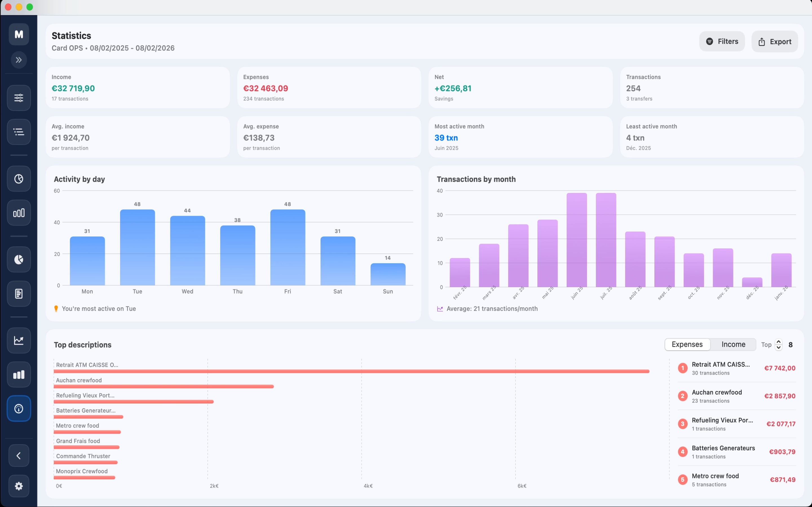Select the Metro crew food bar
812x507 pixels.
87,432
